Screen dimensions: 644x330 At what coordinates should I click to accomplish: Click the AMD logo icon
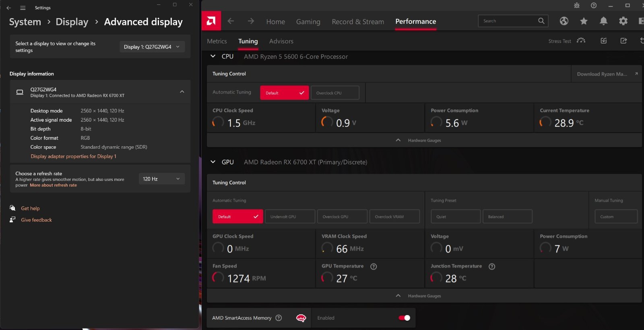(211, 21)
